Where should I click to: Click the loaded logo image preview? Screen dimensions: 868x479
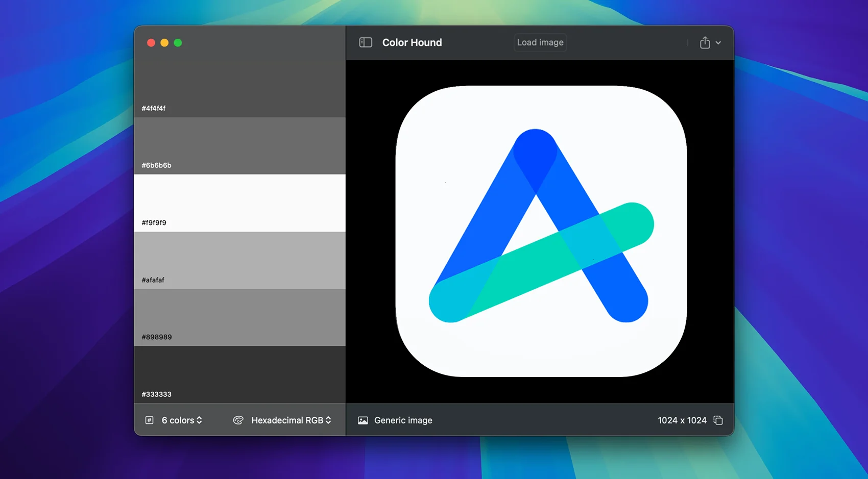(541, 231)
